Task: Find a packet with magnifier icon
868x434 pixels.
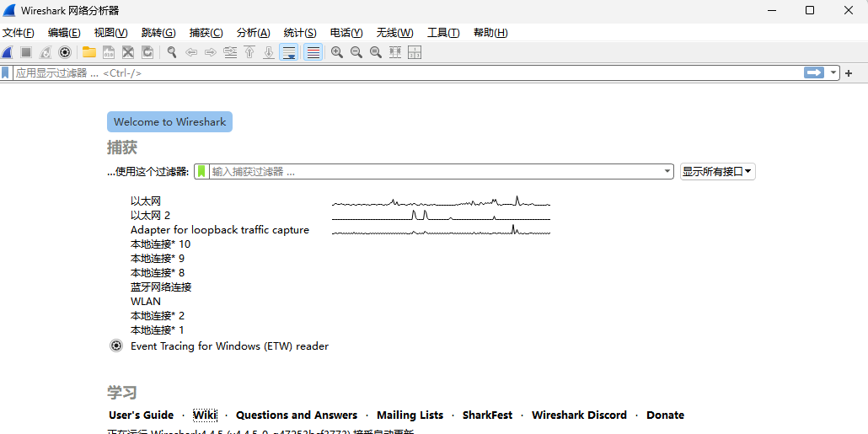Action: pos(172,52)
